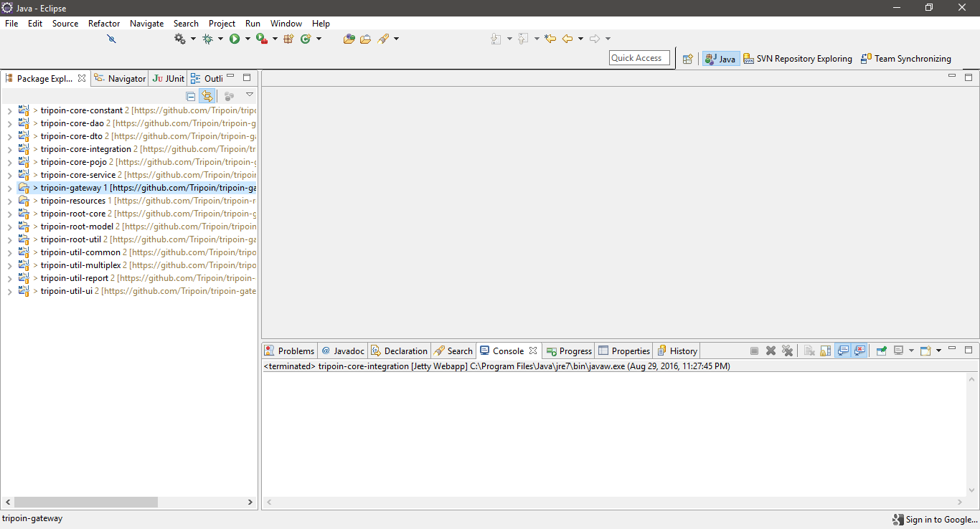Maximize the editor area
The width and height of the screenshot is (980, 529).
(969, 77)
